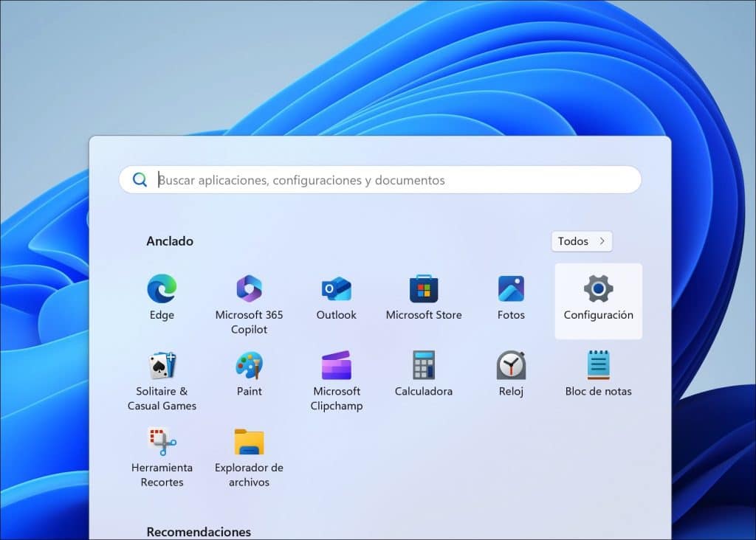Open Microsoft Store
Screen dimensions: 756x540
coord(423,298)
